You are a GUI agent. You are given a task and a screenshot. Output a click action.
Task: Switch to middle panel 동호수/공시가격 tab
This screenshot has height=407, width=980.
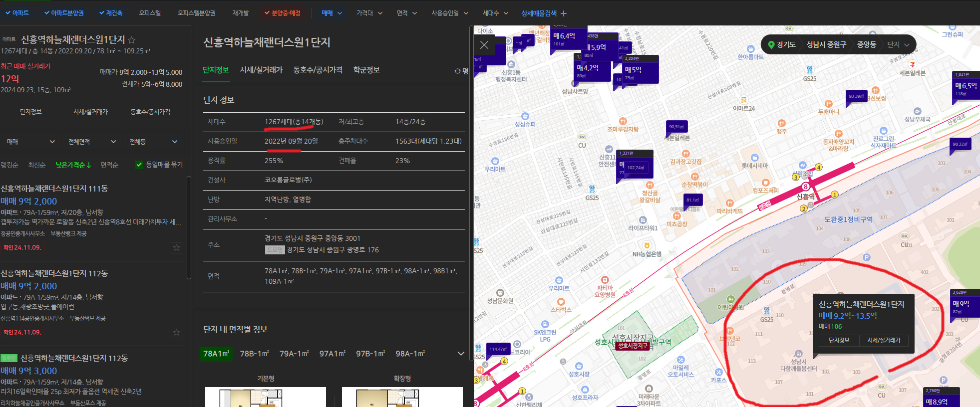pyautogui.click(x=318, y=70)
